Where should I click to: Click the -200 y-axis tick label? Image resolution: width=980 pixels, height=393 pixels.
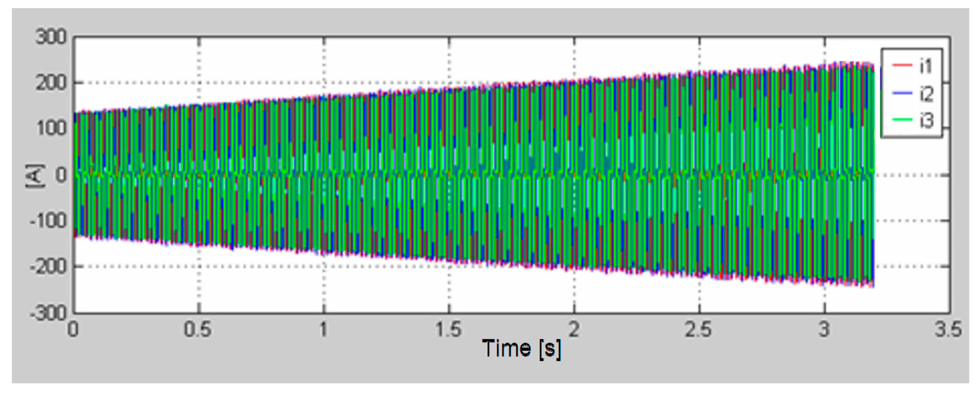click(x=48, y=266)
